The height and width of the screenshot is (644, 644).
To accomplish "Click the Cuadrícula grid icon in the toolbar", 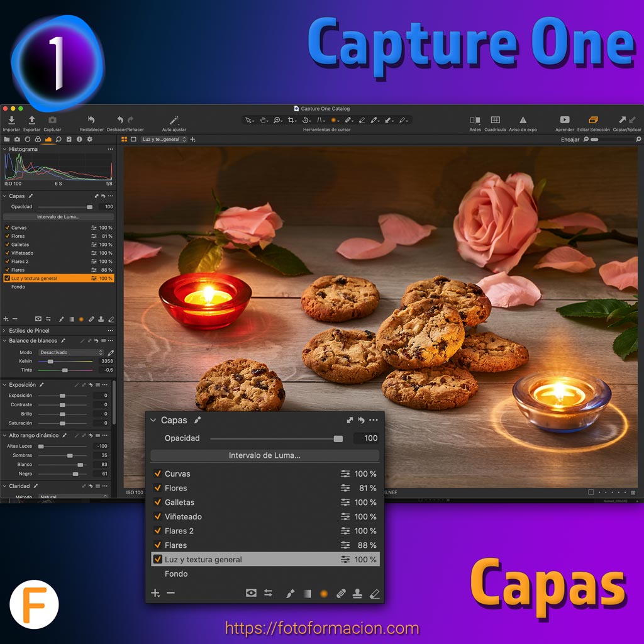I will coord(496,120).
